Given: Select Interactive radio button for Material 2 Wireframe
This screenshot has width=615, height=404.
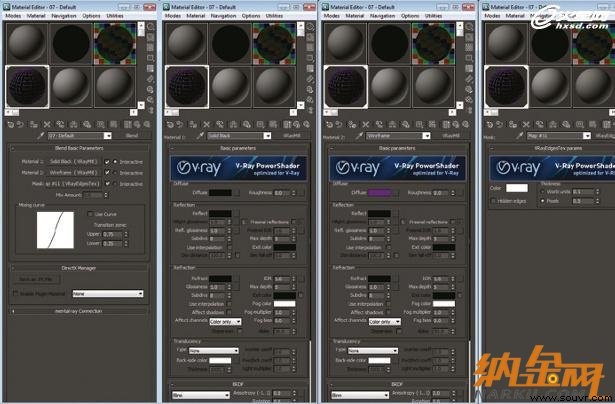Looking at the screenshot, I should point(115,173).
